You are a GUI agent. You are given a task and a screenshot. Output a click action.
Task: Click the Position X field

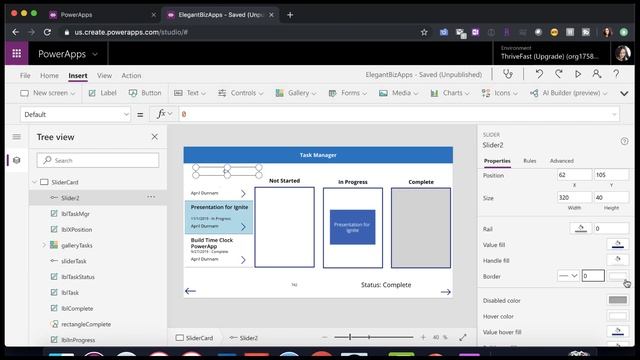click(x=574, y=175)
